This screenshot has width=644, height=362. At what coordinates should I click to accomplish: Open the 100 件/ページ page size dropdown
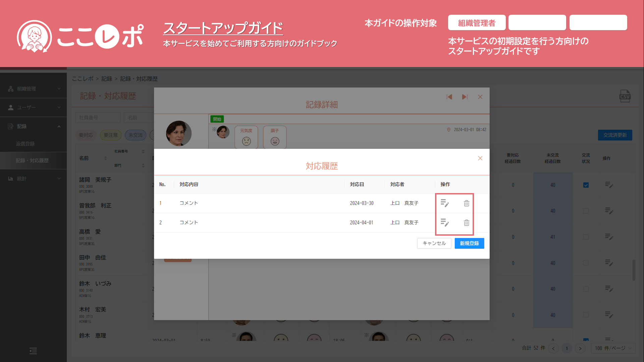coord(613,348)
